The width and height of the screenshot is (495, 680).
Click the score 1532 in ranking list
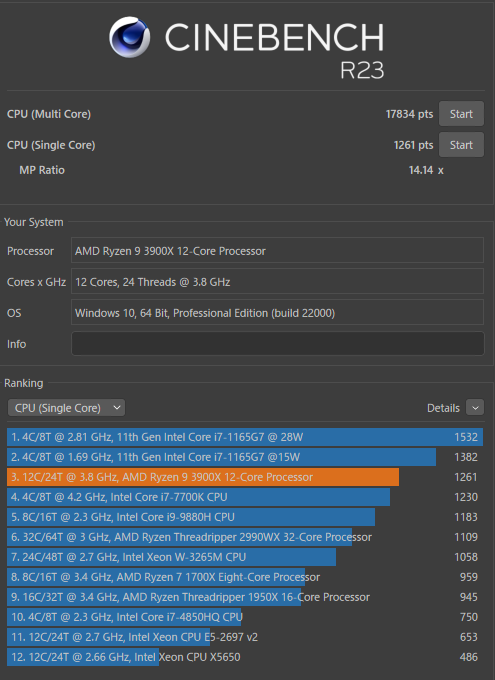[x=466, y=437]
